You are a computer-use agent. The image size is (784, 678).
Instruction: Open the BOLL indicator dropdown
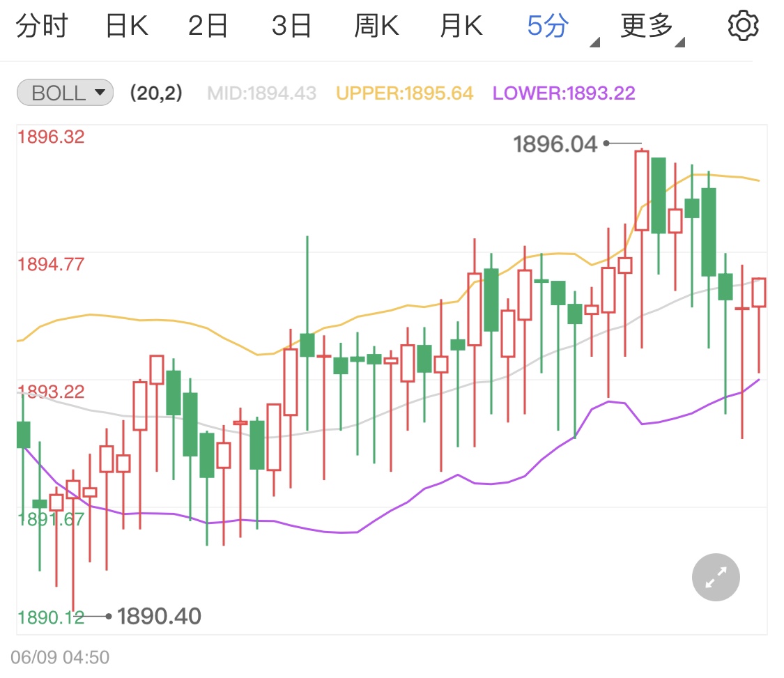(64, 93)
